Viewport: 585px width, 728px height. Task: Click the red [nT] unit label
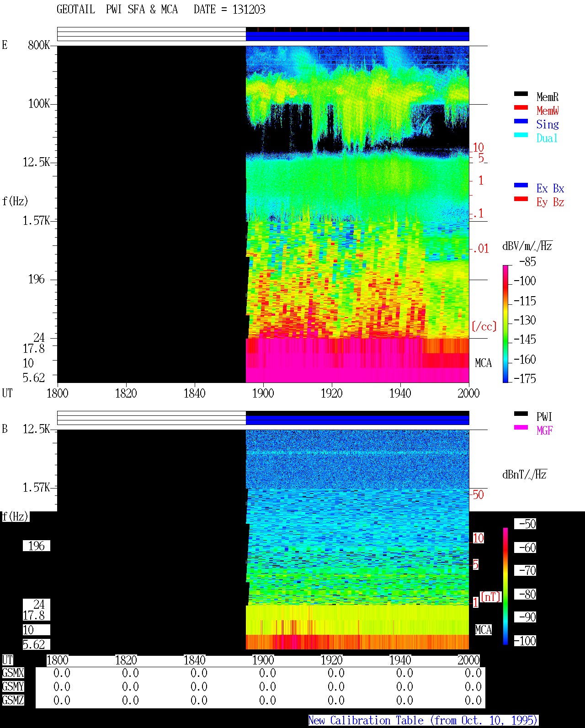491,596
